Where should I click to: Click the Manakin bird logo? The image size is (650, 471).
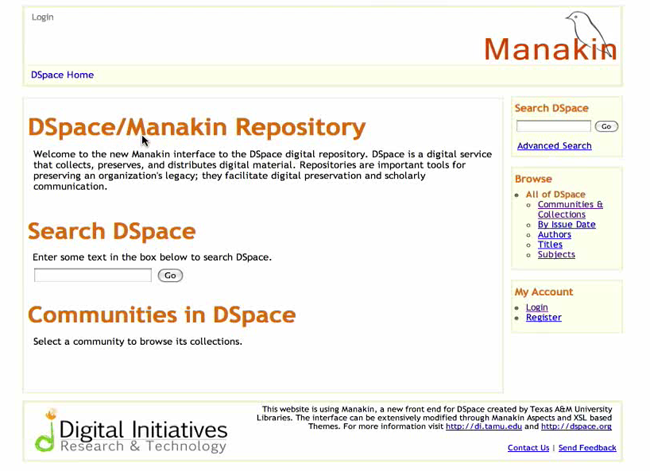click(x=551, y=36)
